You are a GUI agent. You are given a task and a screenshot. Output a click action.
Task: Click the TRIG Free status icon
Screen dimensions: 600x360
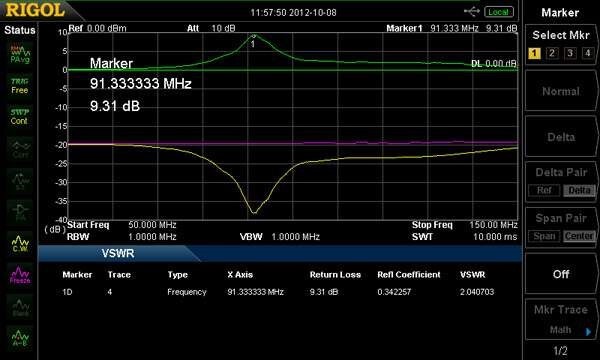pos(20,86)
